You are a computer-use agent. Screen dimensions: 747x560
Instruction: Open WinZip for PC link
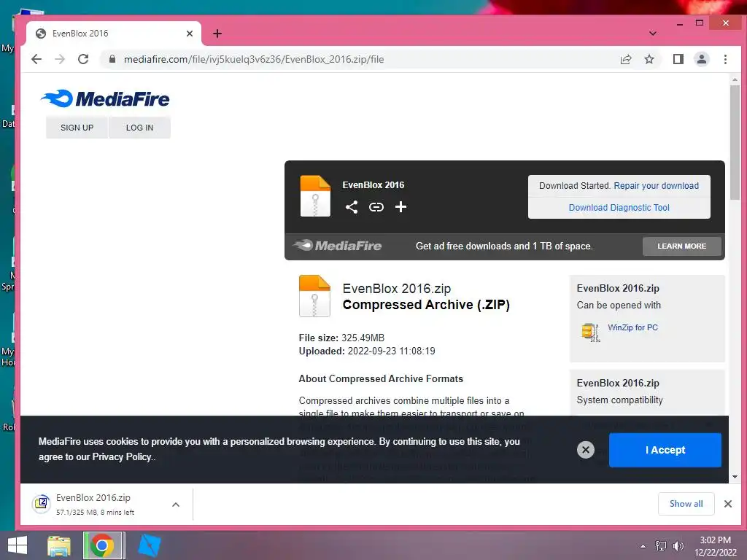coord(632,327)
